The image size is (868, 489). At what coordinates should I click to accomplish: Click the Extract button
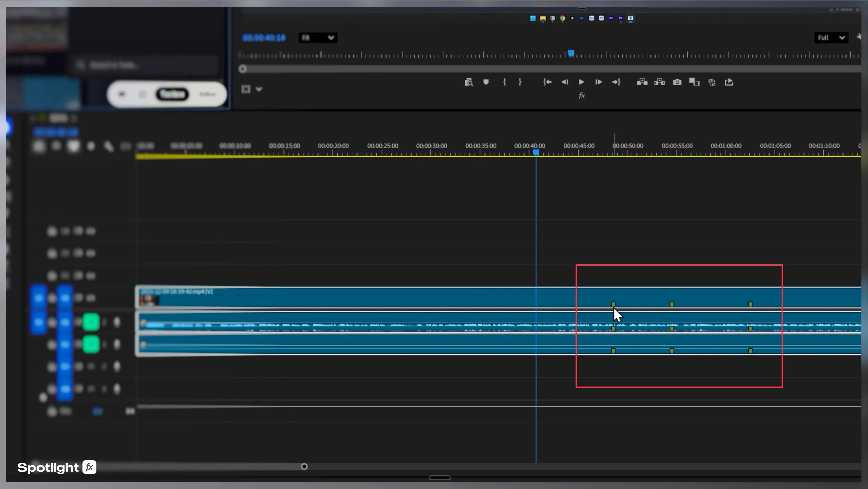[659, 82]
